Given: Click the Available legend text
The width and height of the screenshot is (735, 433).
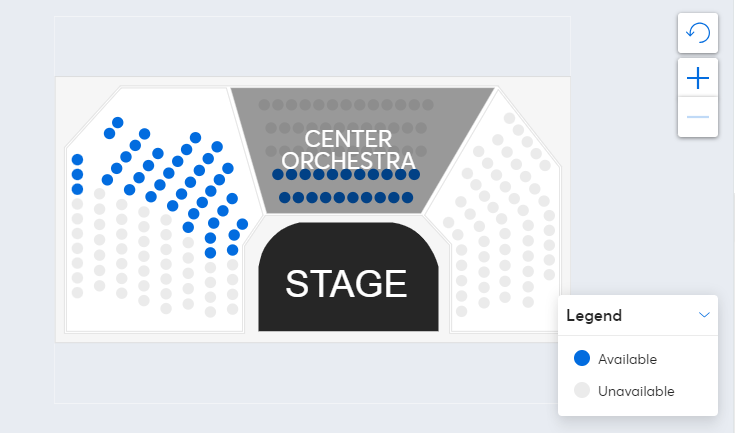Looking at the screenshot, I should pos(627,359).
